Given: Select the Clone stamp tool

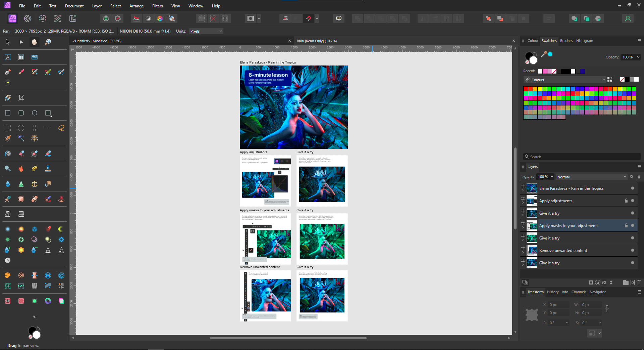Looking at the screenshot, I should (x=48, y=169).
